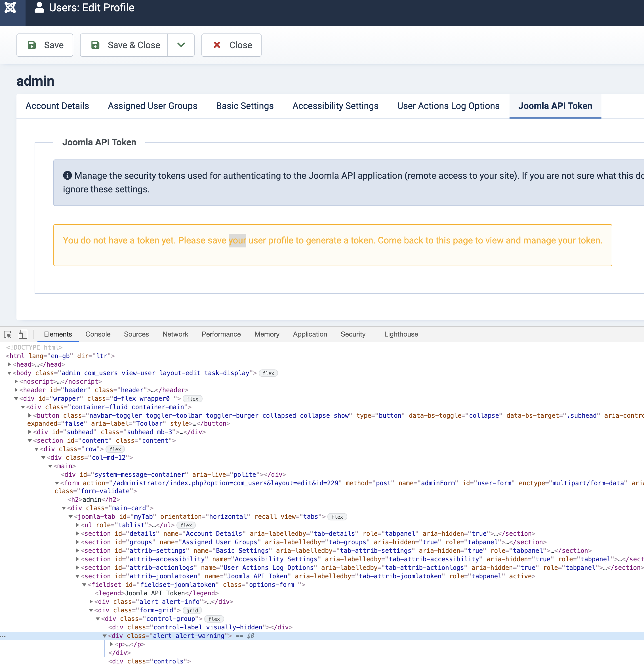Image resolution: width=644 pixels, height=664 pixels.
Task: Expand the section id="groups" node
Action: pyautogui.click(x=77, y=542)
